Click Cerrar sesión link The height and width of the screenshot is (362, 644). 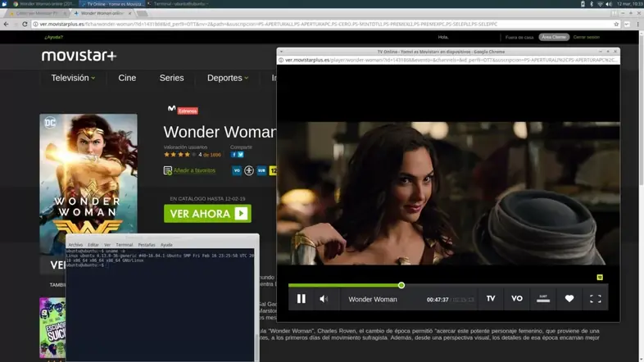tap(587, 37)
